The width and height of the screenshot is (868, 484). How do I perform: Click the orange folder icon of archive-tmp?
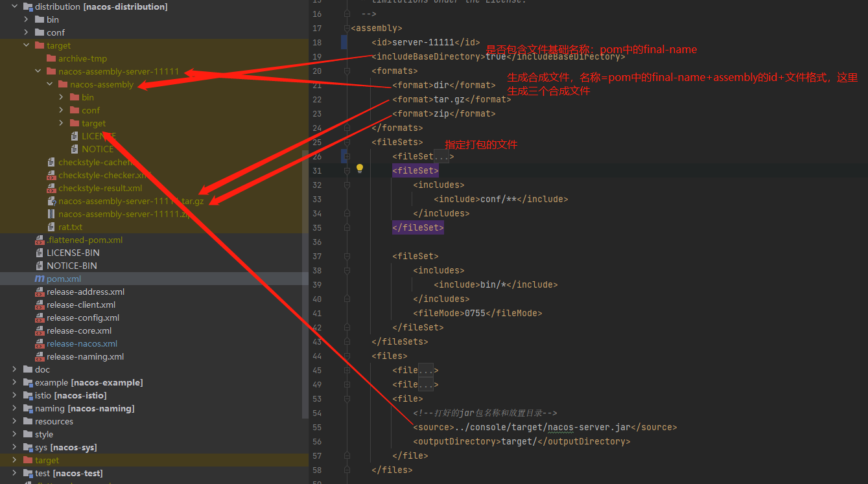[x=51, y=58]
